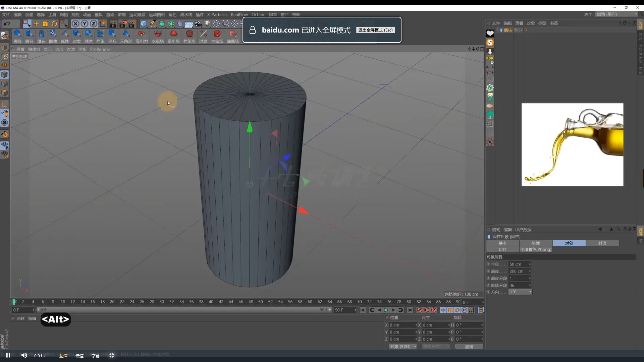The image size is (644, 362).
Task: Exit fullscreen with 退出全屏模式 button
Action: click(x=375, y=30)
